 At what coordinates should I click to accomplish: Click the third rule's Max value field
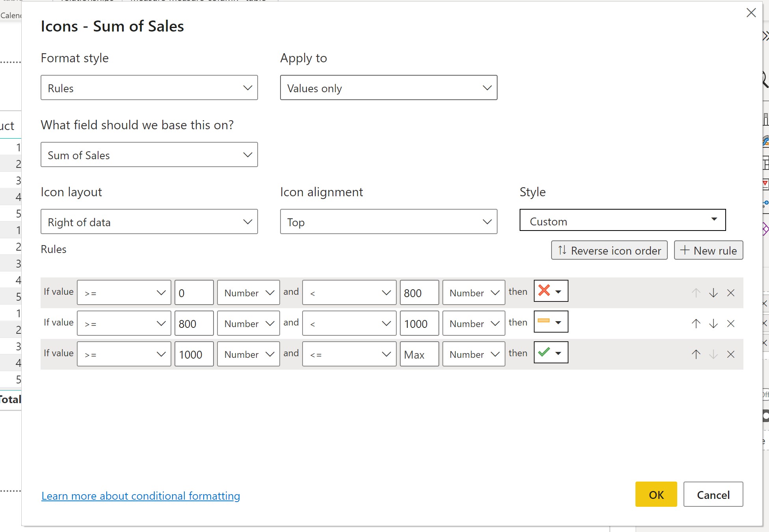(419, 354)
